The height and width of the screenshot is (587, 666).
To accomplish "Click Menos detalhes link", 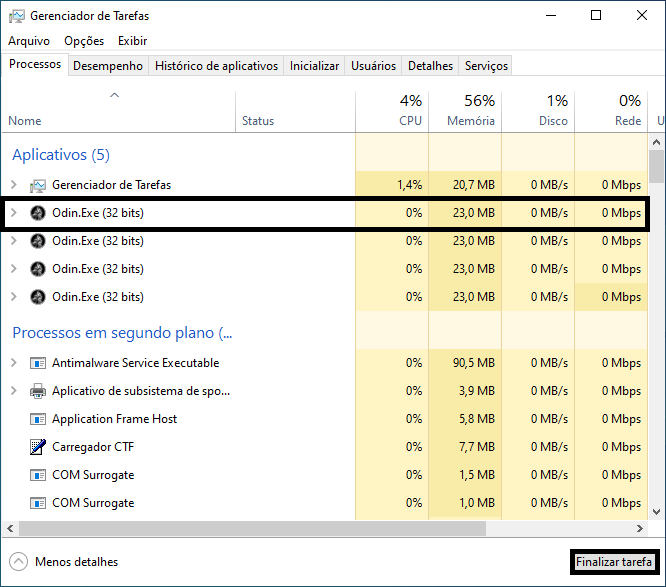I will click(76, 562).
